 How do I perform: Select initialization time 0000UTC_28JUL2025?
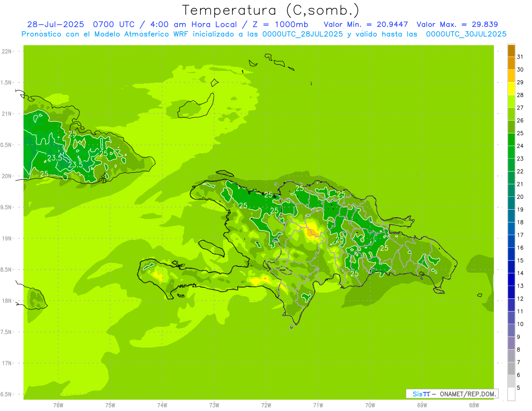pyautogui.click(x=303, y=34)
